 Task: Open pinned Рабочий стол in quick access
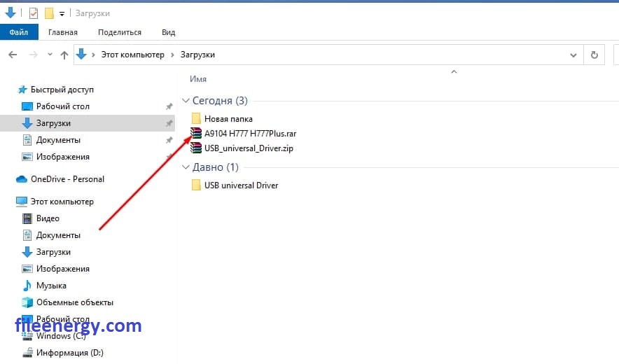point(63,106)
